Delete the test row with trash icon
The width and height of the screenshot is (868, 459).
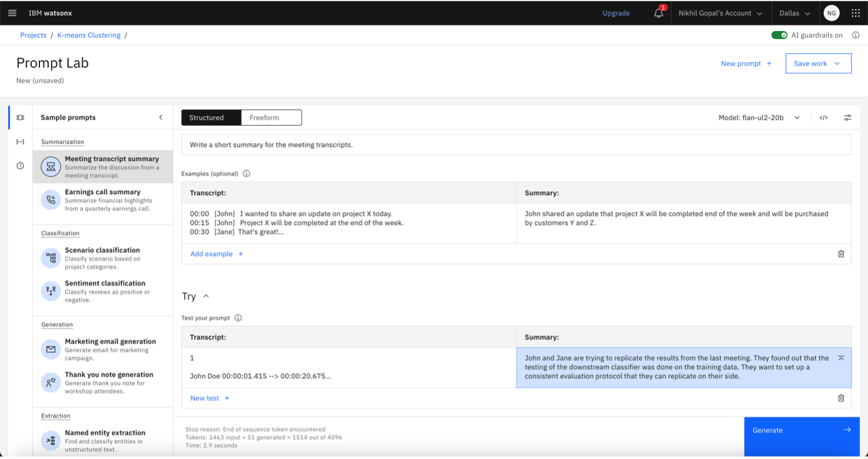[841, 398]
